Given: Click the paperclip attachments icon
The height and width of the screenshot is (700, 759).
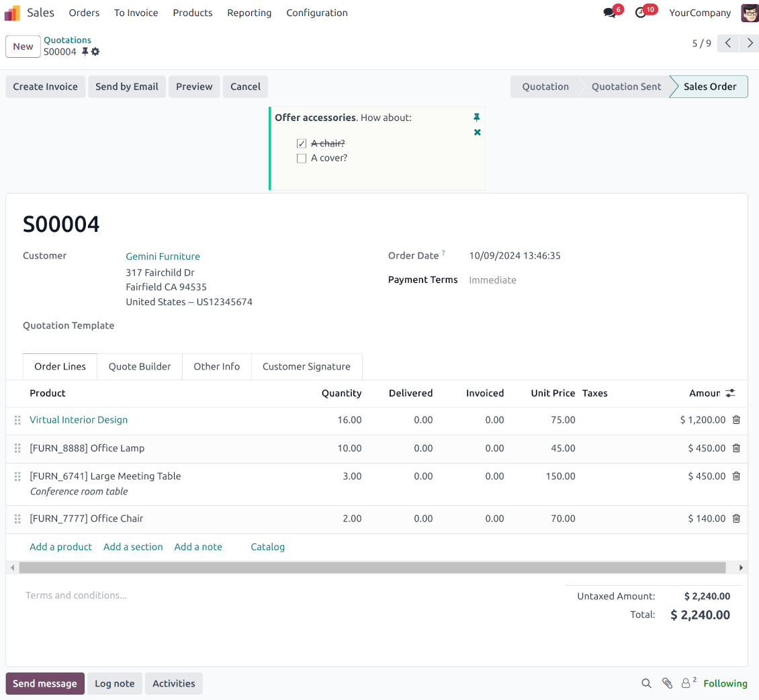Looking at the screenshot, I should click(667, 683).
